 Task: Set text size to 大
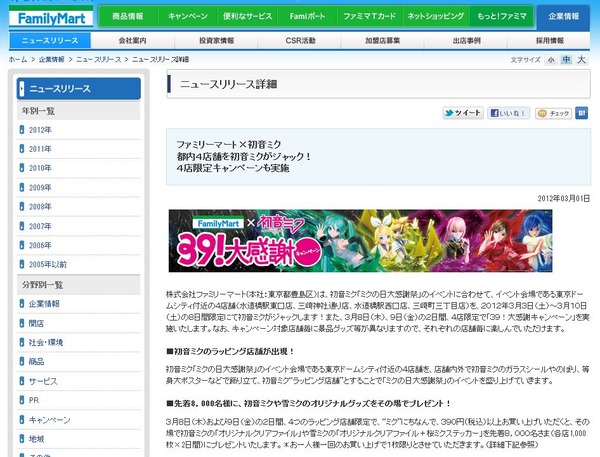[581, 60]
